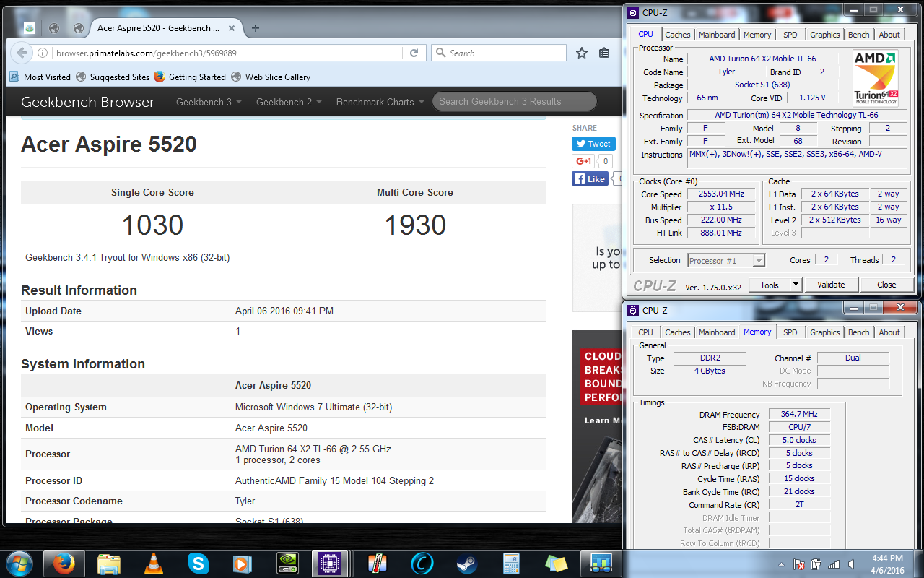Open volume control in system tray

[x=851, y=564]
